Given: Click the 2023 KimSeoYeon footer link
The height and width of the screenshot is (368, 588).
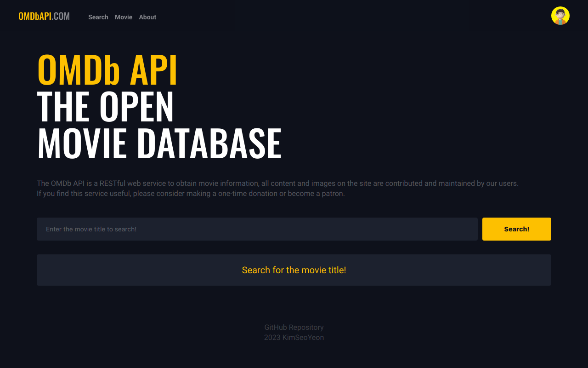Looking at the screenshot, I should [294, 337].
